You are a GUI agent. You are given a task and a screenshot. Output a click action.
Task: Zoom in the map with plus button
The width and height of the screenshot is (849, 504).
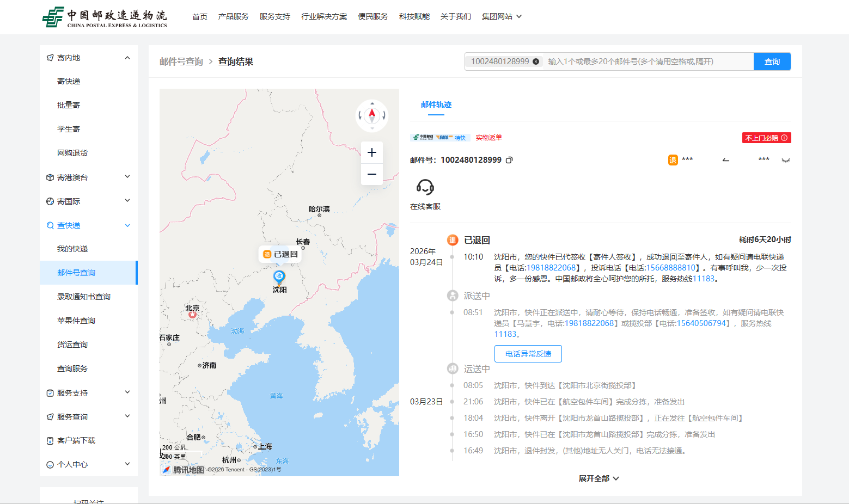(372, 152)
